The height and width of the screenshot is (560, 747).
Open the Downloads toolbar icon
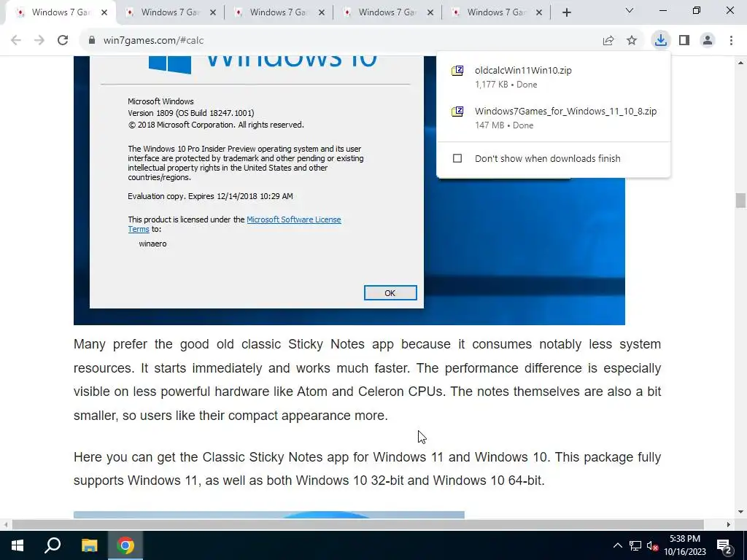[660, 41]
